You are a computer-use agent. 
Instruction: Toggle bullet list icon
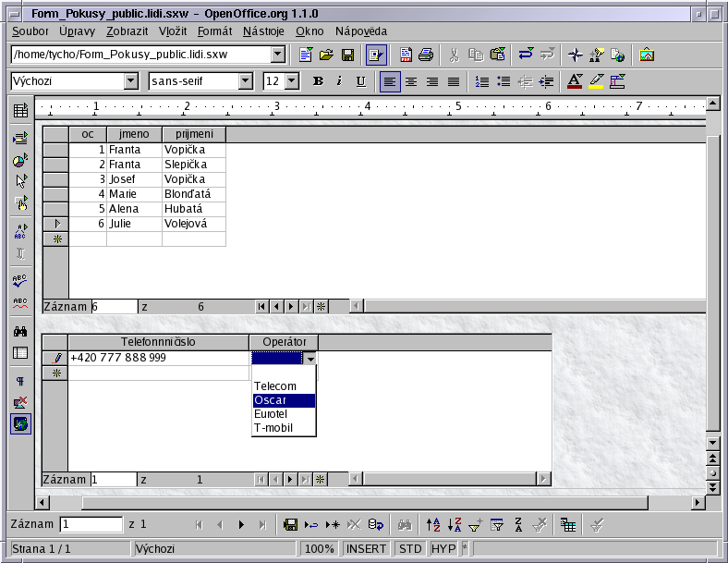[x=504, y=81]
